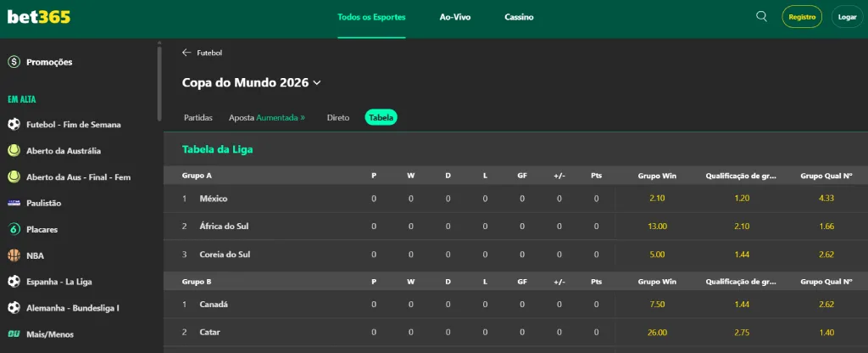The width and height of the screenshot is (868, 353).
Task: Select Canadá Grupo Win odds 7.50
Action: 657,305
